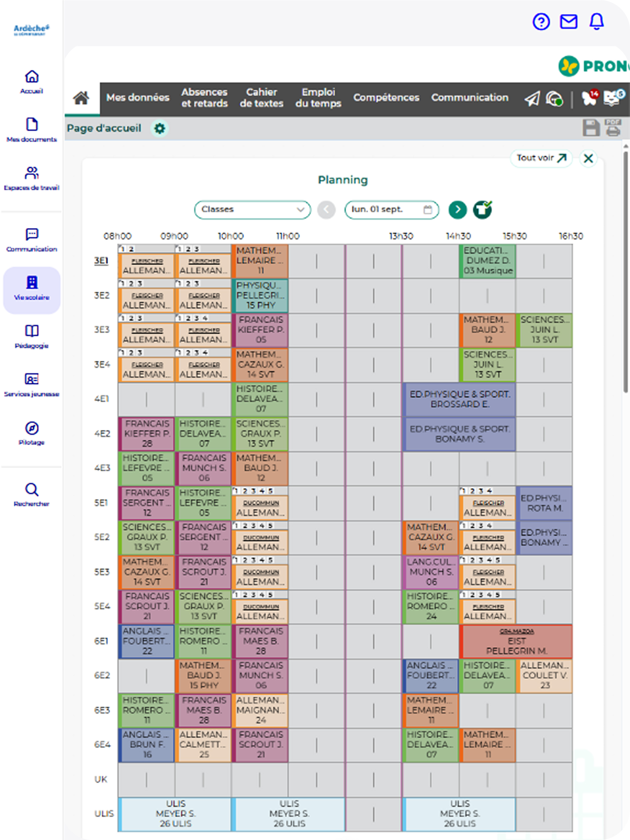The image size is (630, 840).
Task: Select Vie scolaire in the sidebar
Action: tap(31, 290)
